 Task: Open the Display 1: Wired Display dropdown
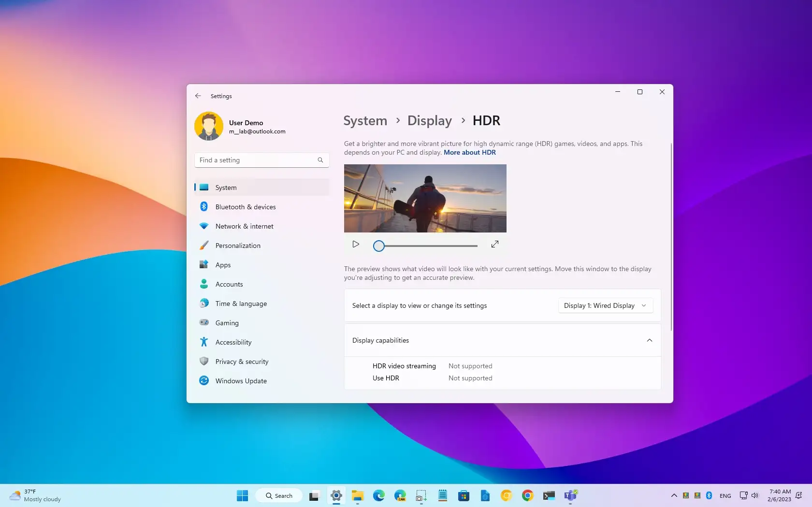click(605, 305)
